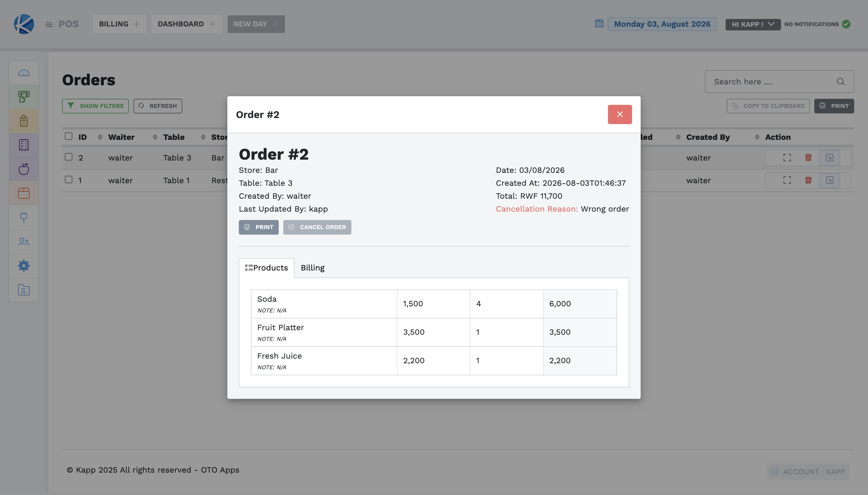Open order 1 via arrow box icon
Viewport: 868px width, 495px height.
[830, 180]
